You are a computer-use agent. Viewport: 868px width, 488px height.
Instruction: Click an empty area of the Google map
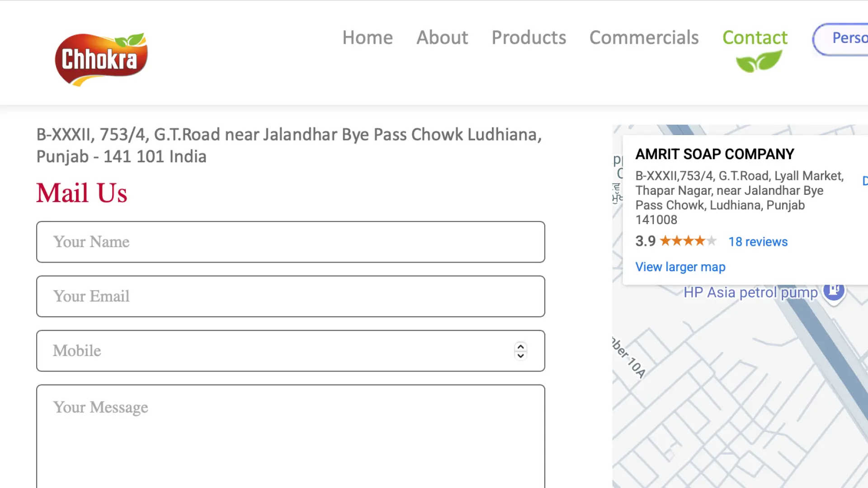(723, 407)
